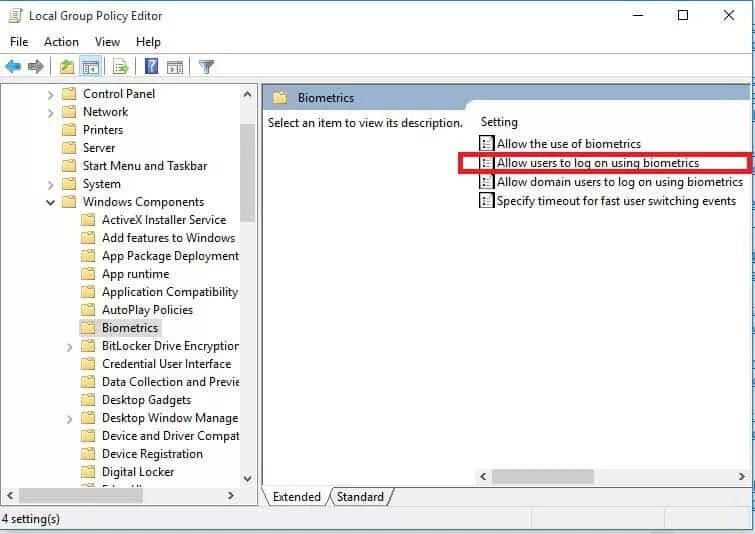
Task: Minimize the Local Group Policy Editor window
Action: [638, 15]
